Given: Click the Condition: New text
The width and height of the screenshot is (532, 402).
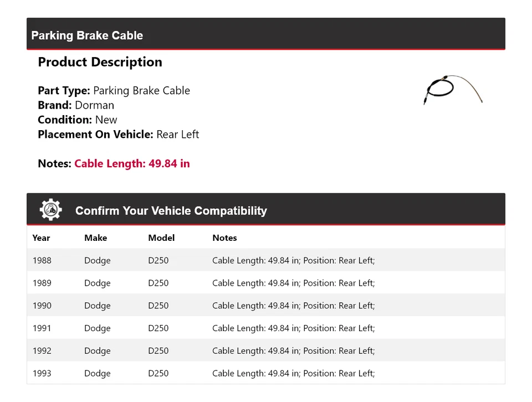Looking at the screenshot, I should (78, 120).
